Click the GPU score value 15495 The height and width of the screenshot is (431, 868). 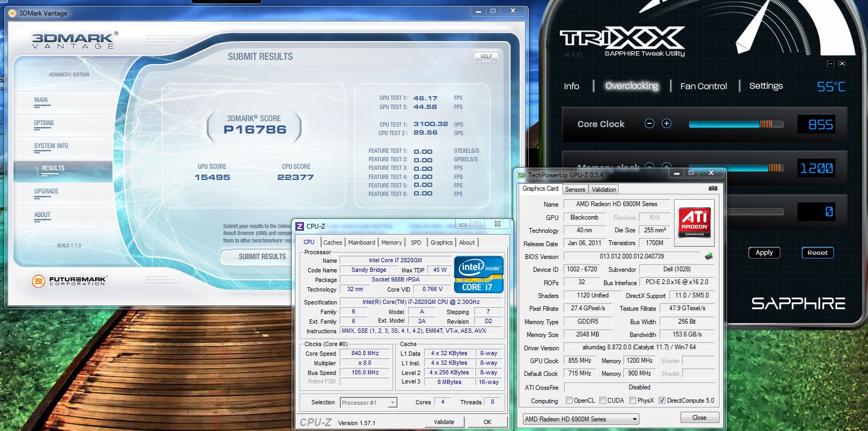click(x=212, y=177)
